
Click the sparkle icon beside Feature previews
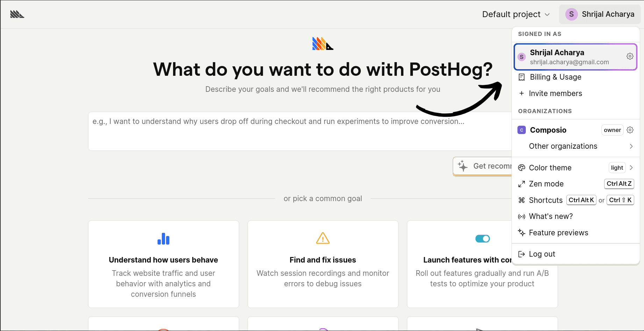pos(522,233)
